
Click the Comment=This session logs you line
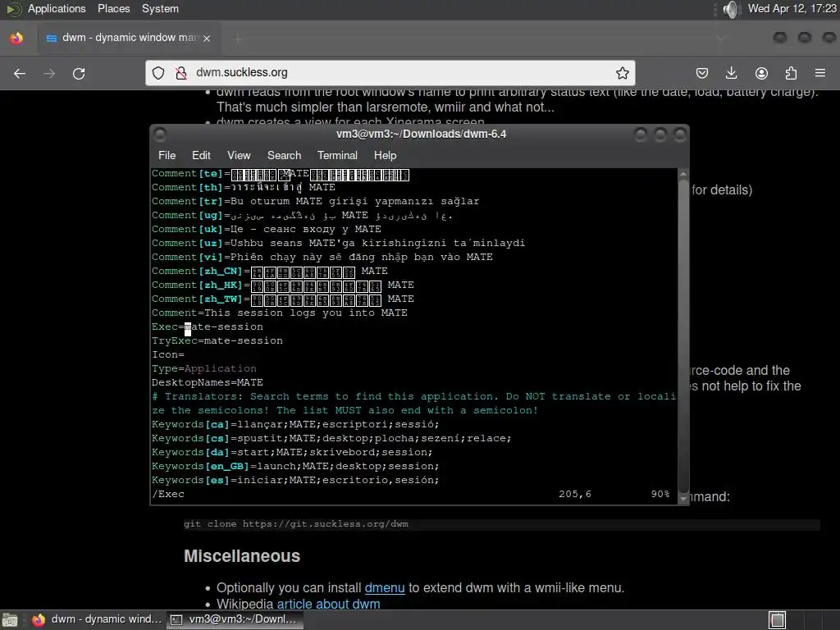click(280, 313)
